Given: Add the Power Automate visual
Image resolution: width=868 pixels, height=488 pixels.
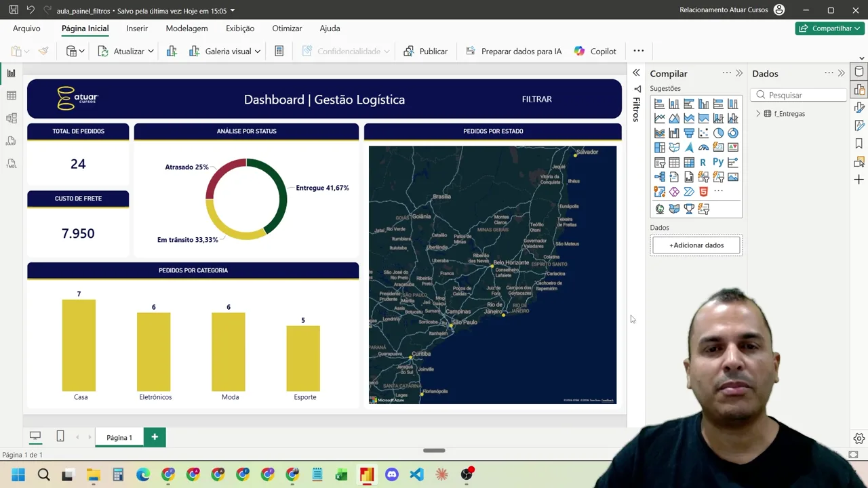Looking at the screenshot, I should (x=689, y=192).
